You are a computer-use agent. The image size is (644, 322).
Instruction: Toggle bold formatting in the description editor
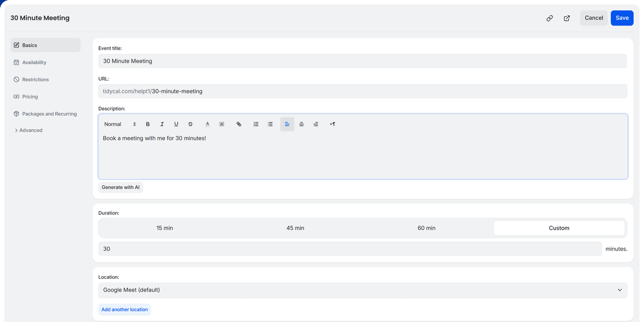(148, 124)
